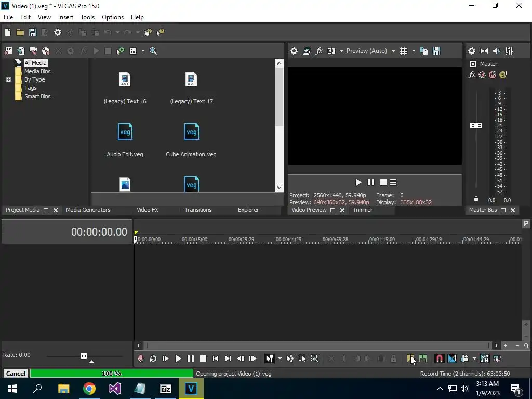Open the Options menu
This screenshot has width=532, height=399.
point(113,17)
